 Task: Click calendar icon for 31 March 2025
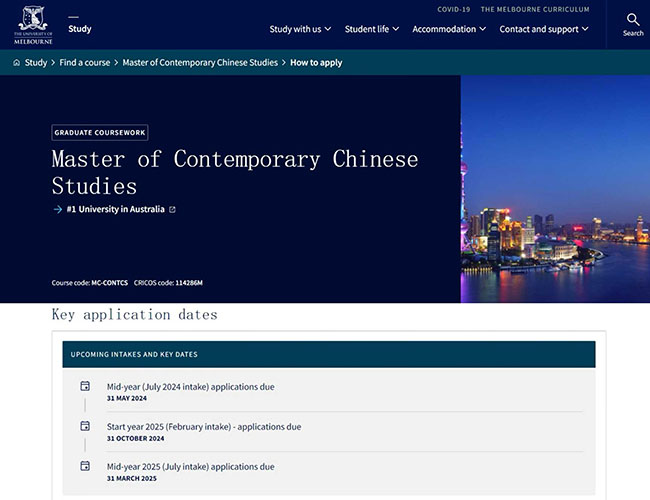[x=85, y=466]
